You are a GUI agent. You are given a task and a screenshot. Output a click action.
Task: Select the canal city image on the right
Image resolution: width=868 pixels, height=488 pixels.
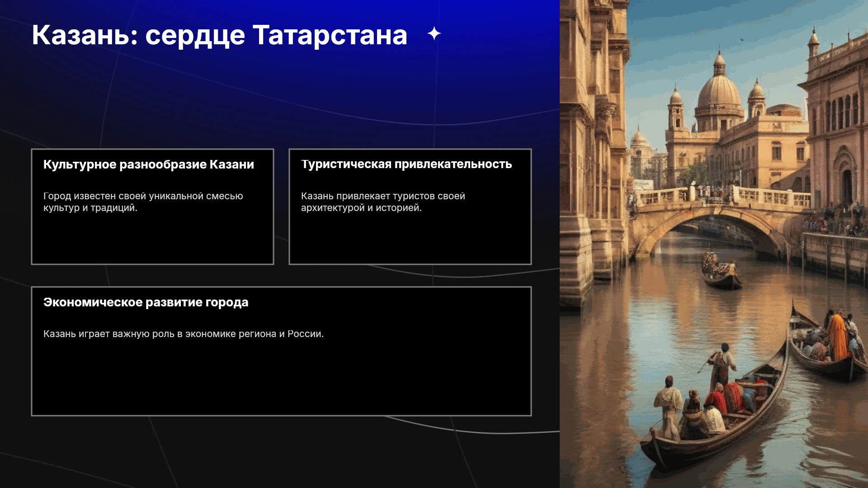(x=714, y=244)
